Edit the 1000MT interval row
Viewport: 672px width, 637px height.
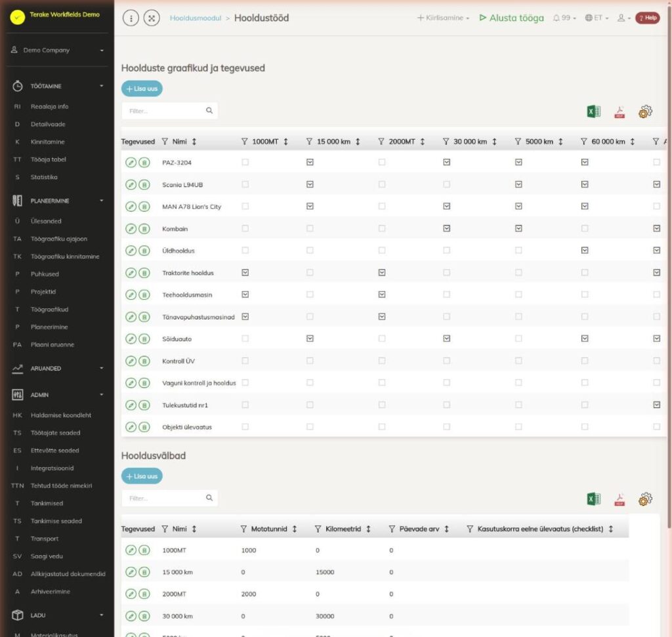coord(131,550)
